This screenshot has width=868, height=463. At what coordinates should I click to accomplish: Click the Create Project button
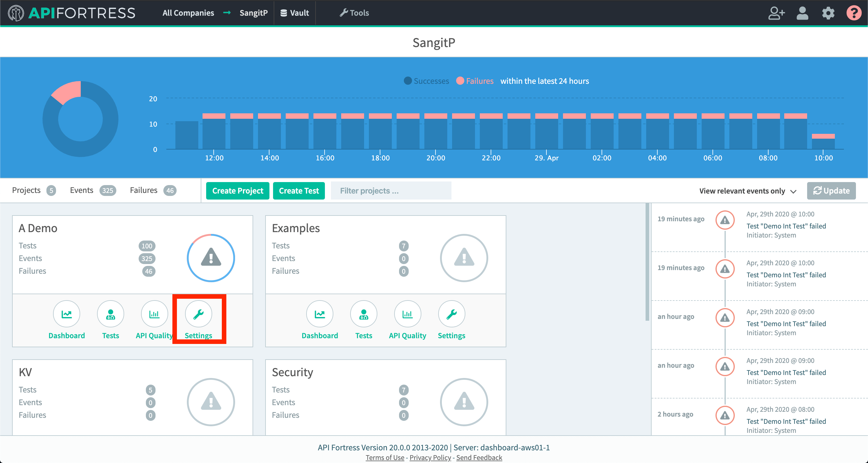click(237, 191)
